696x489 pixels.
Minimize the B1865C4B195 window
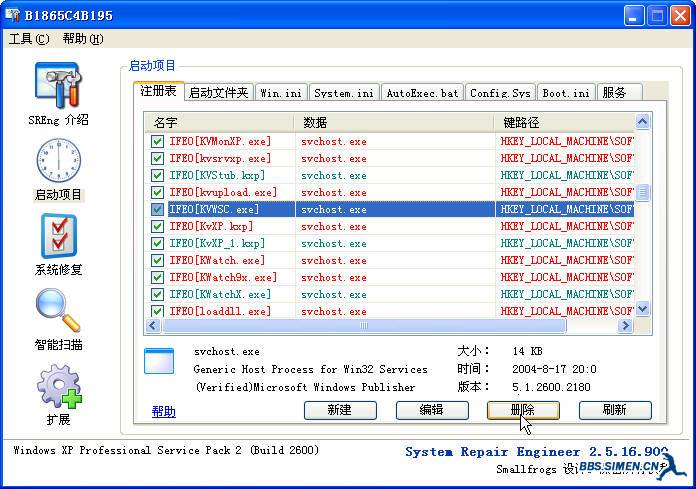634,16
